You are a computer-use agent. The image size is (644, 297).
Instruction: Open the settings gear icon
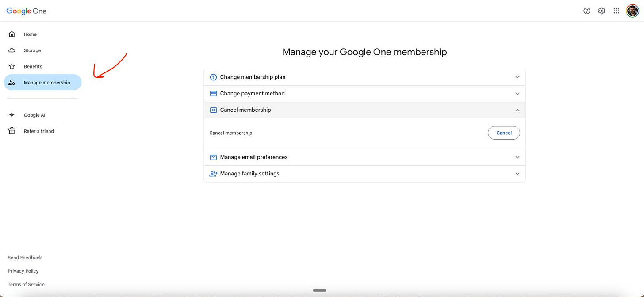[602, 11]
